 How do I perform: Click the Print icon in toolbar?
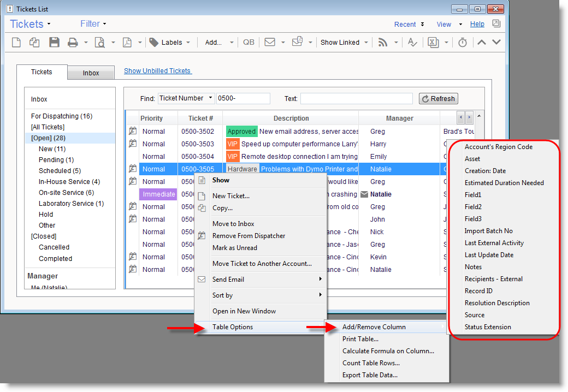click(x=72, y=43)
